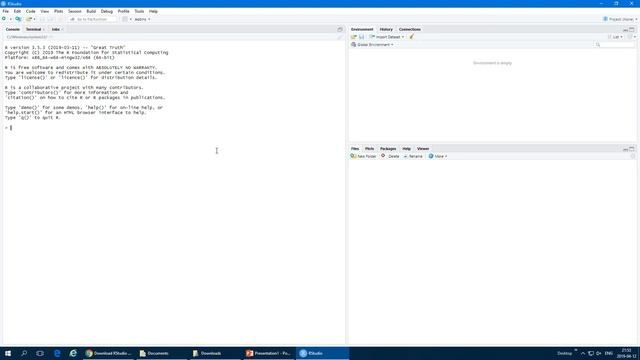Open the Code menu
The width and height of the screenshot is (640, 360).
coord(31,11)
